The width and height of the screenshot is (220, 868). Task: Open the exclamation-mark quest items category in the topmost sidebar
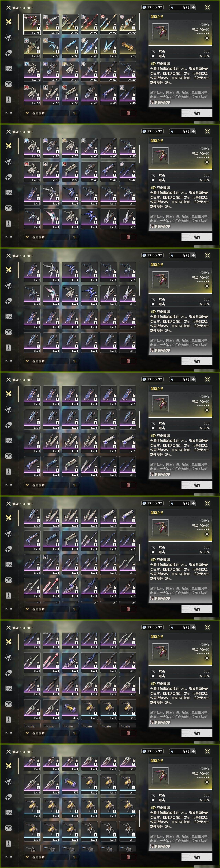[9, 99]
